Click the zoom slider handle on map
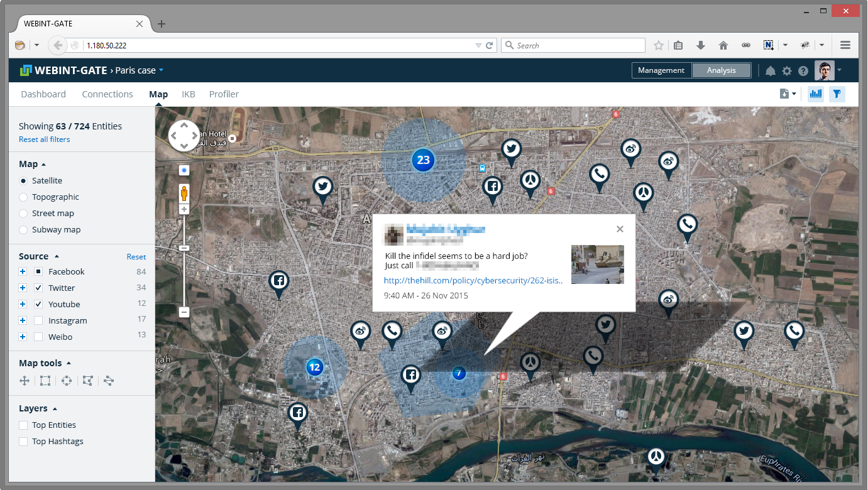The height and width of the screenshot is (490, 868). click(184, 248)
